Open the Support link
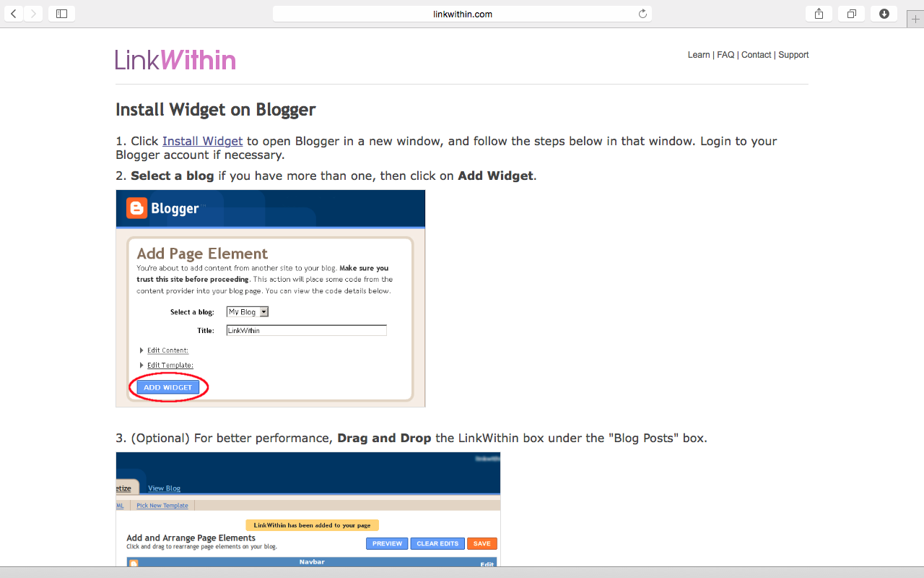This screenshot has height=578, width=924. 793,55
